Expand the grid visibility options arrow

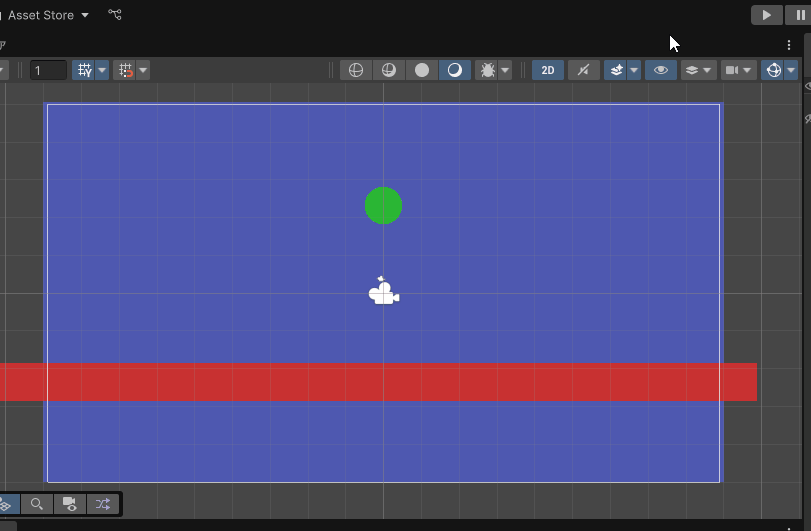coord(102,70)
